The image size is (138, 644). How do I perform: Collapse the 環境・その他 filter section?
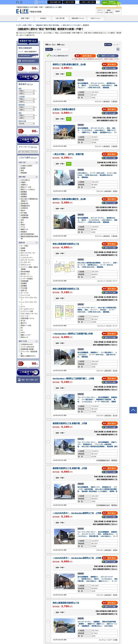28,341
